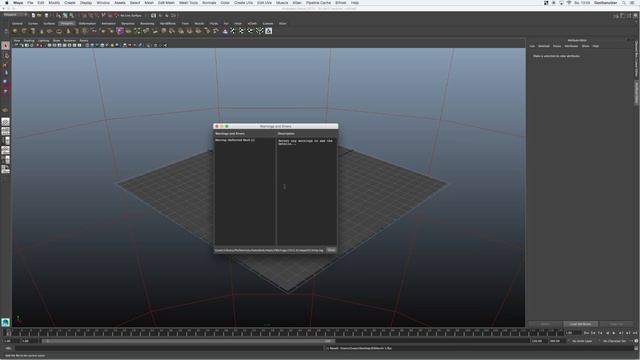
Task: Click Copy Tab button in Attribute Editor
Action: point(616,324)
